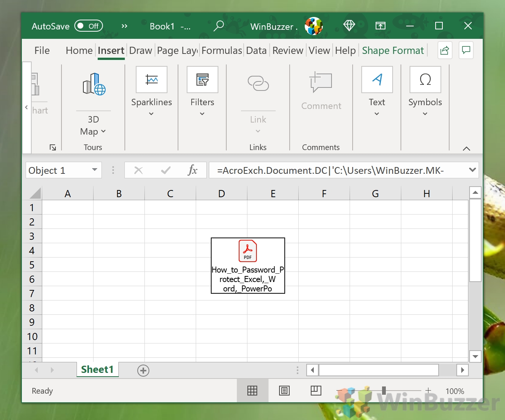The image size is (505, 420).
Task: Click the search magnifier in title bar
Action: (x=218, y=26)
